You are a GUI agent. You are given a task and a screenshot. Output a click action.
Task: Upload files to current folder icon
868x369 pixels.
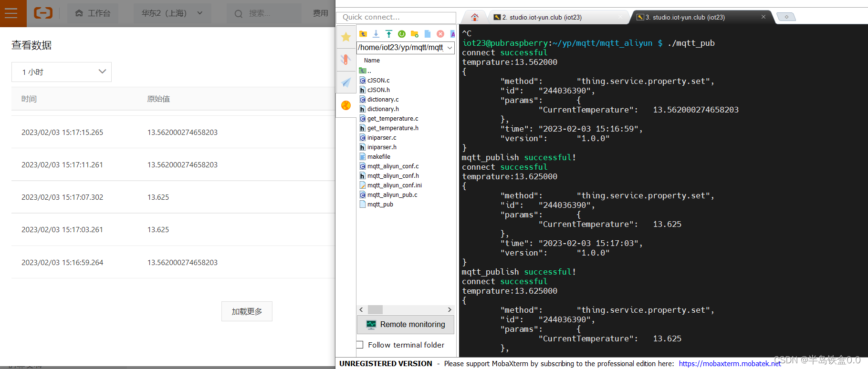point(389,34)
